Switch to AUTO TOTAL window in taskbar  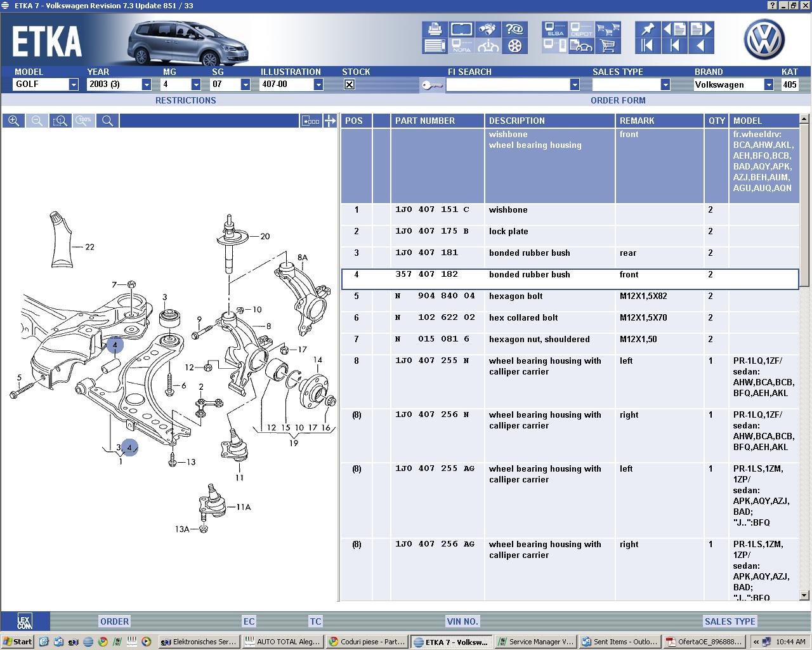click(x=283, y=642)
